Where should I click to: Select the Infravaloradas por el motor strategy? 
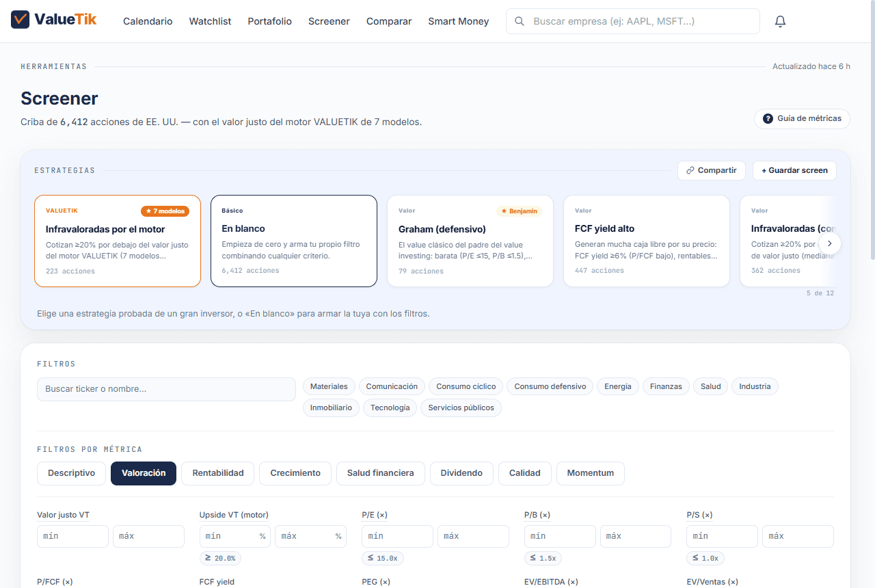pos(118,241)
